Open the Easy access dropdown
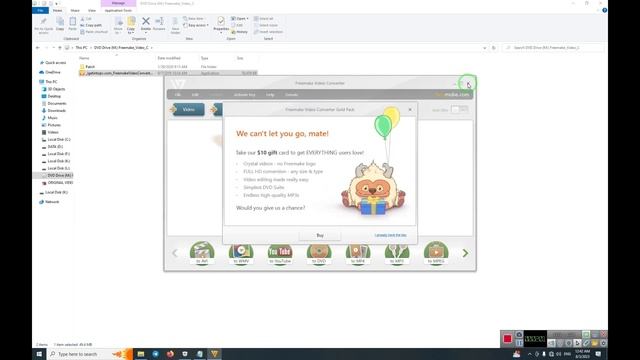This screenshot has height=360, width=640. pyautogui.click(x=196, y=25)
